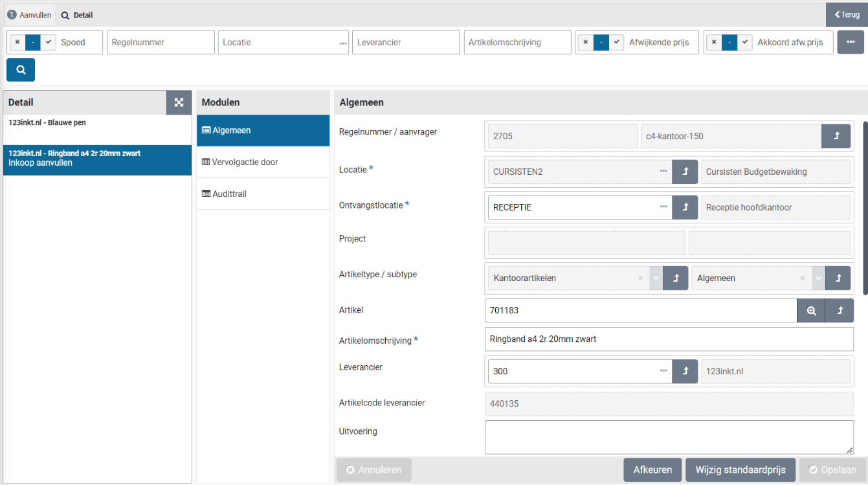Click the jump arrow beside aanvrager c4-kantoor-150
Viewport: 868px width, 485px height.
tap(836, 136)
